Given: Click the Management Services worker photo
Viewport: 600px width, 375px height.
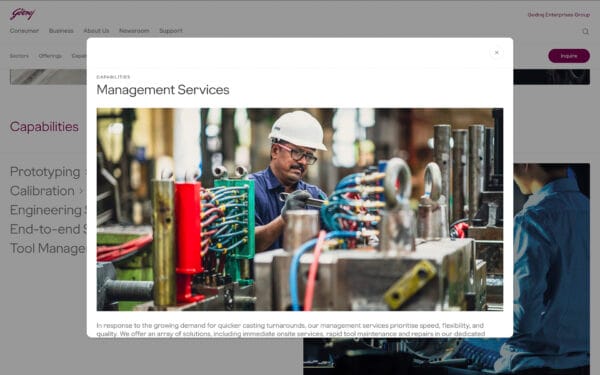Looking at the screenshot, I should point(300,209).
